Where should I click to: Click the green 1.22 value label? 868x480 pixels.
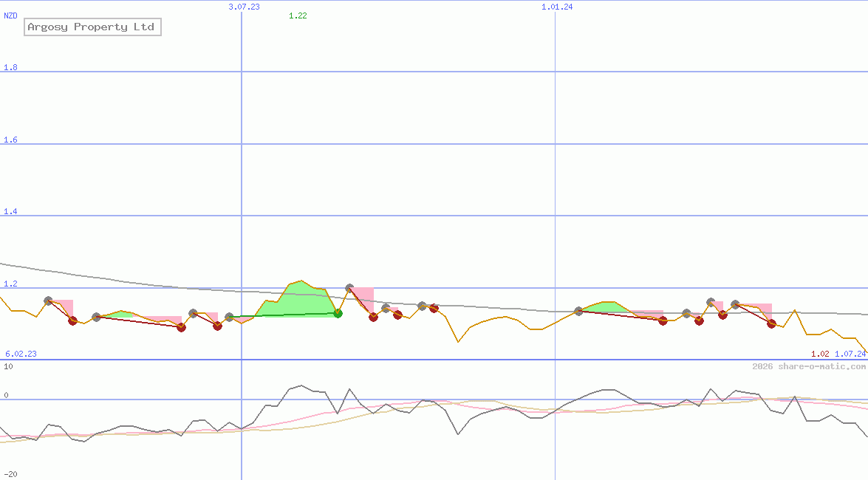pyautogui.click(x=298, y=16)
